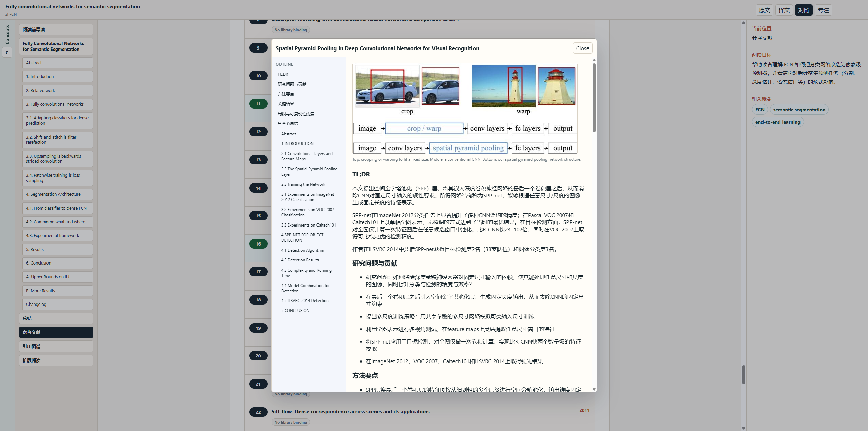This screenshot has width=868, height=431.
Task: Click the FCN concept tag
Action: [x=760, y=110]
